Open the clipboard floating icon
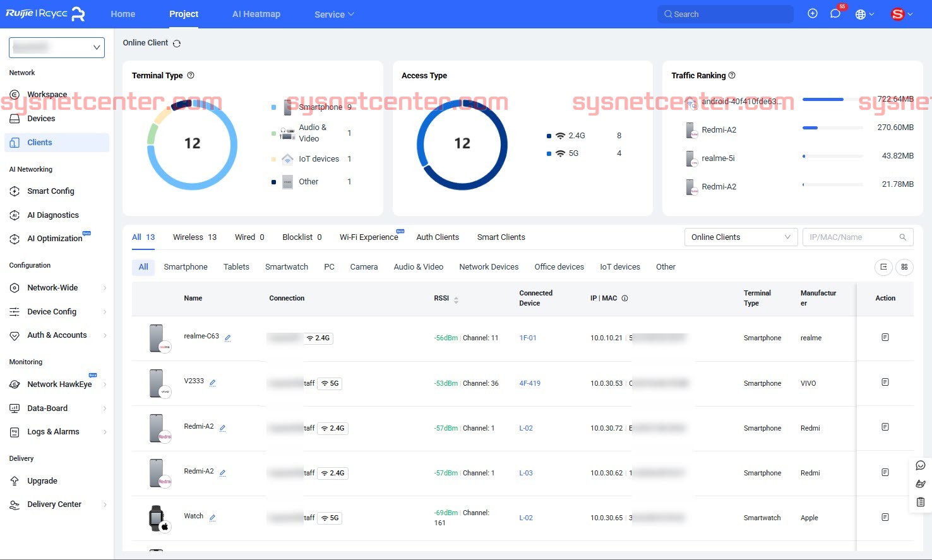The width and height of the screenshot is (932, 560). point(920,502)
